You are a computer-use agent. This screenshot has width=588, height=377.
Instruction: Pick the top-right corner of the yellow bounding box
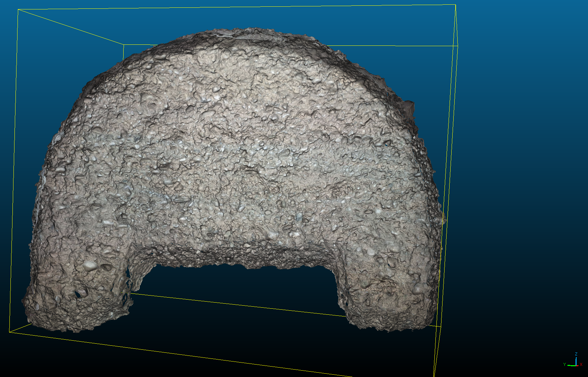[x=455, y=5]
